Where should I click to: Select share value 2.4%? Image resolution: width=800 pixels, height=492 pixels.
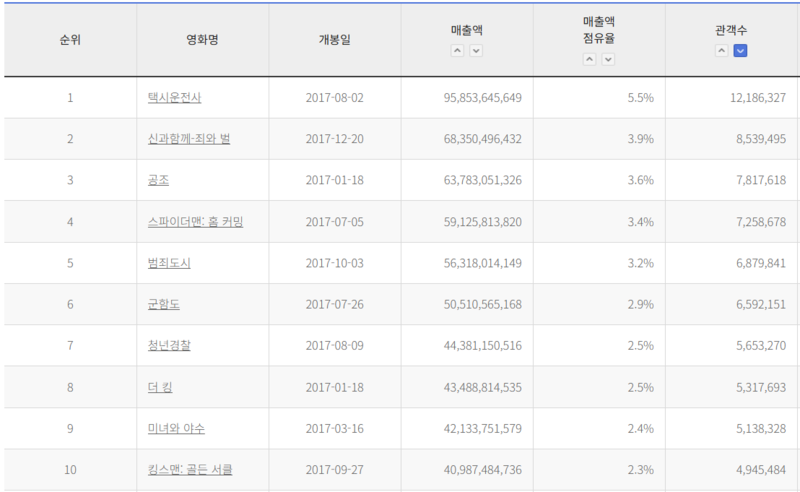tap(641, 429)
